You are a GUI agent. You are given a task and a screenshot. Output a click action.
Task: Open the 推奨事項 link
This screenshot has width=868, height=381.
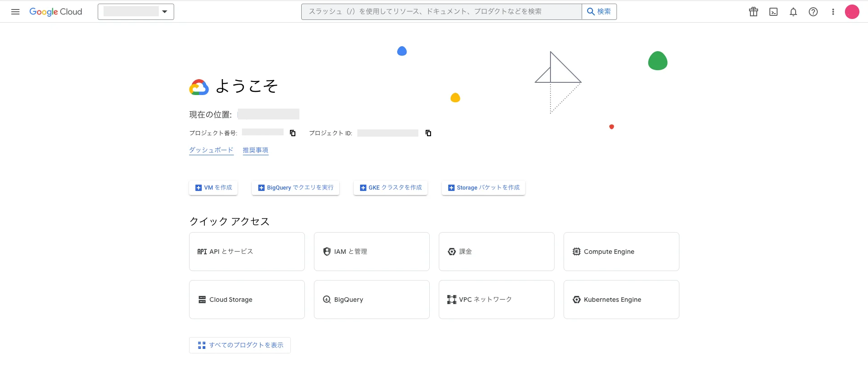point(256,150)
